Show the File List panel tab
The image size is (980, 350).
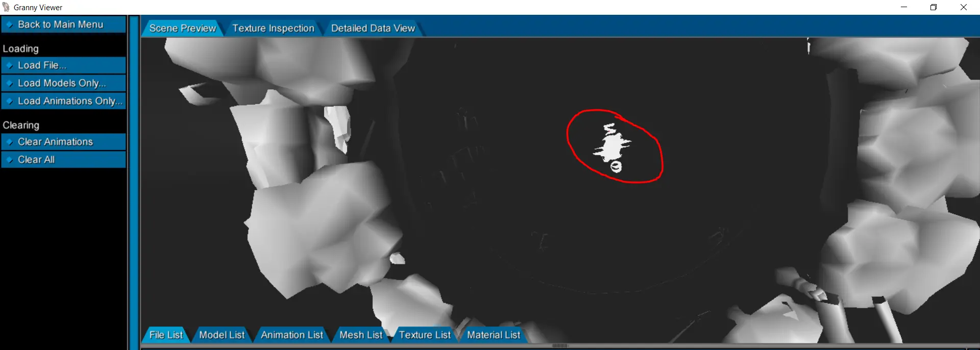tap(166, 335)
